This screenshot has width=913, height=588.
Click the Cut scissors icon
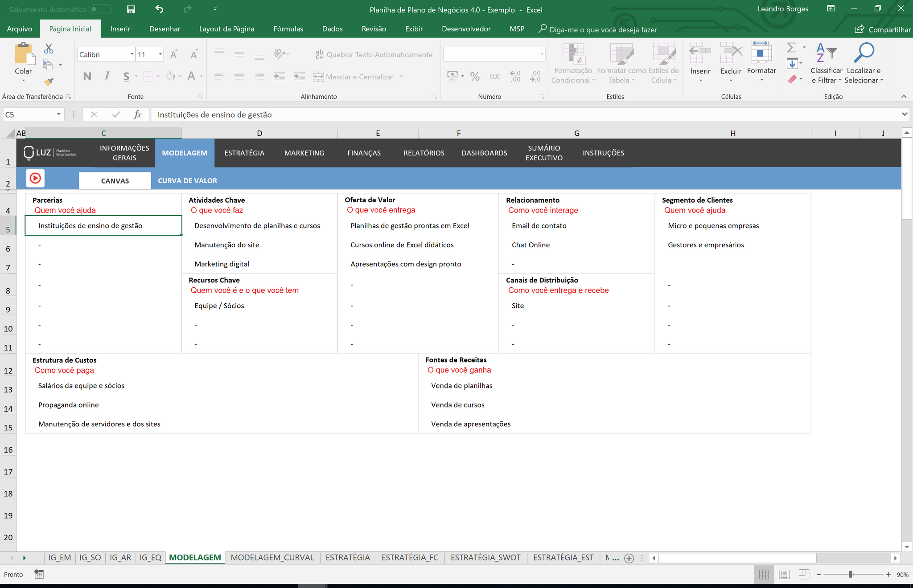click(49, 49)
